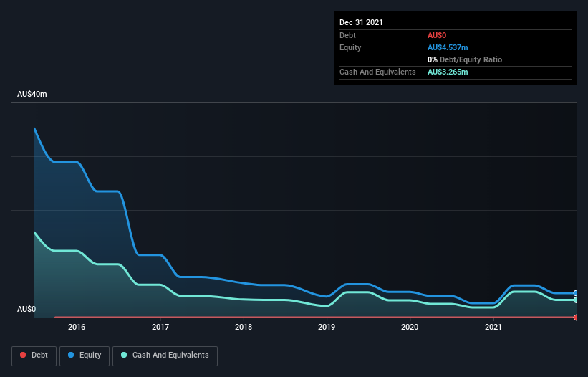588x377 pixels.
Task: Click the tooltip Debt label
Action: tap(347, 35)
